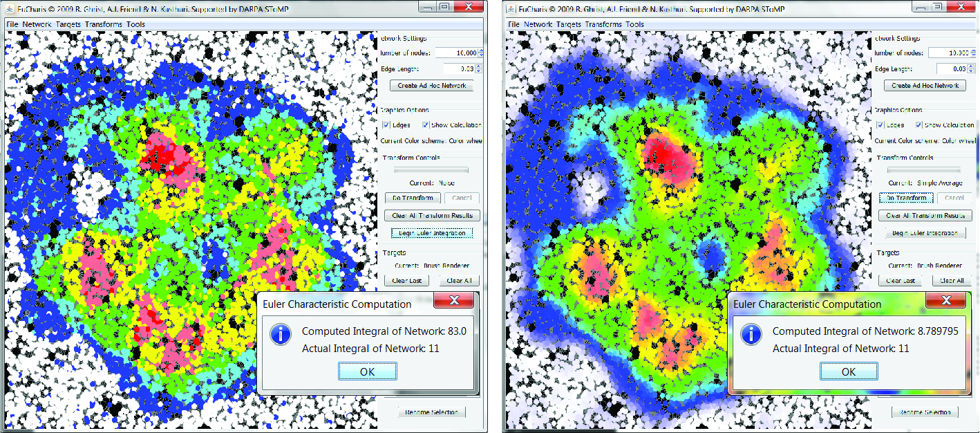Click Do Transform in right window
The height and width of the screenshot is (433, 980).
tap(907, 198)
